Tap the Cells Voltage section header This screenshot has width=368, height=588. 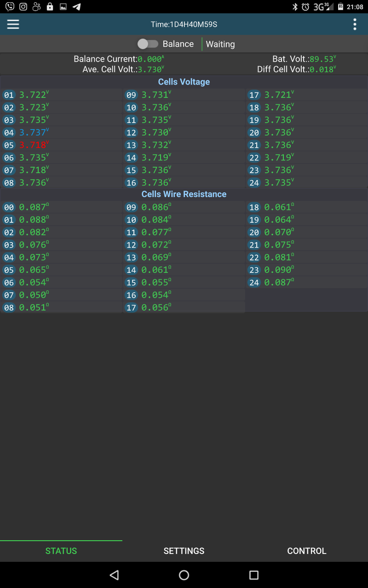click(x=184, y=82)
